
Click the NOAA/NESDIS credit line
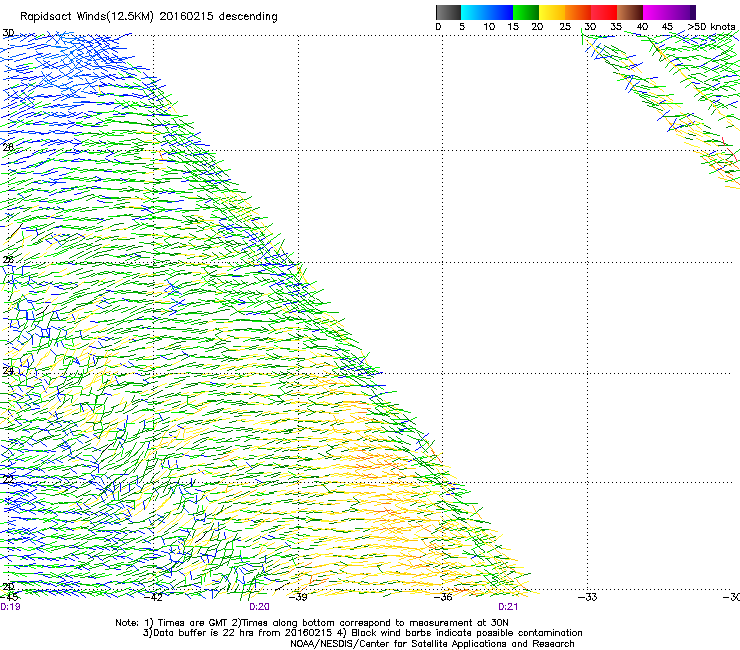pyautogui.click(x=432, y=644)
